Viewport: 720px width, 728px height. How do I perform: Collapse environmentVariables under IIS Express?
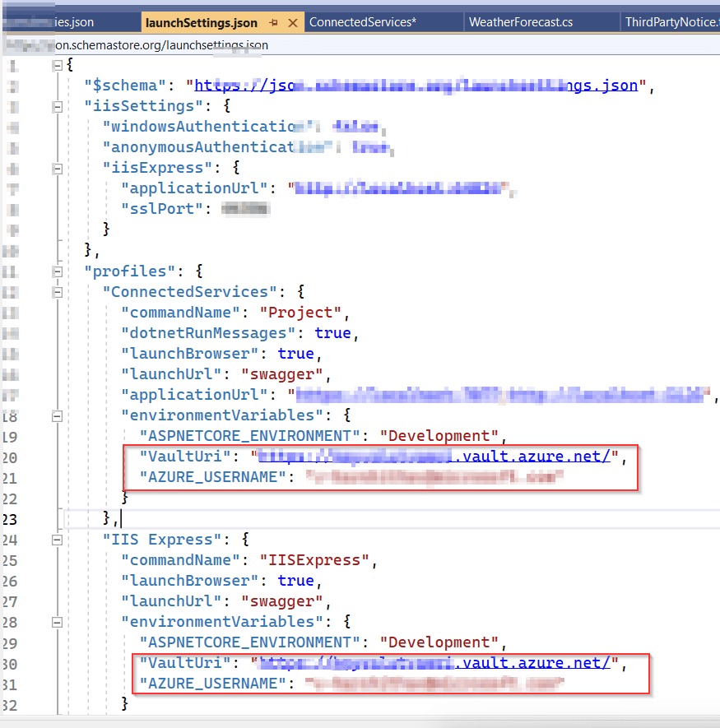pos(56,622)
